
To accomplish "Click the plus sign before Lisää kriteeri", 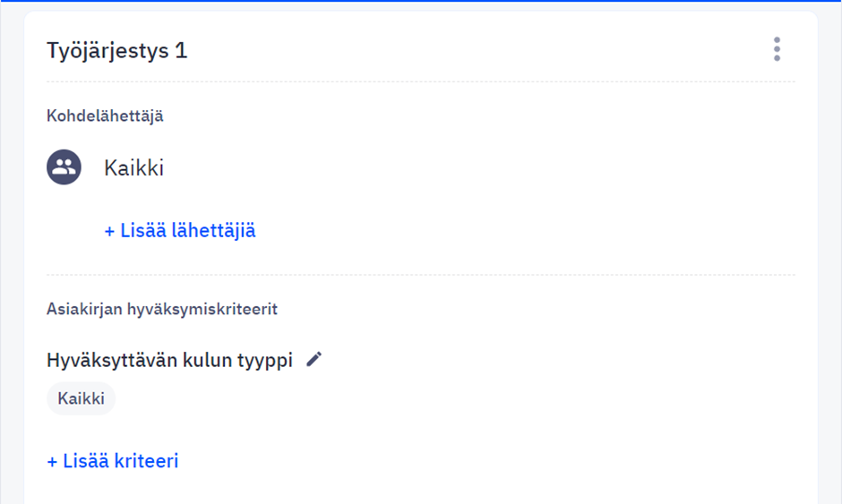I will 52,462.
